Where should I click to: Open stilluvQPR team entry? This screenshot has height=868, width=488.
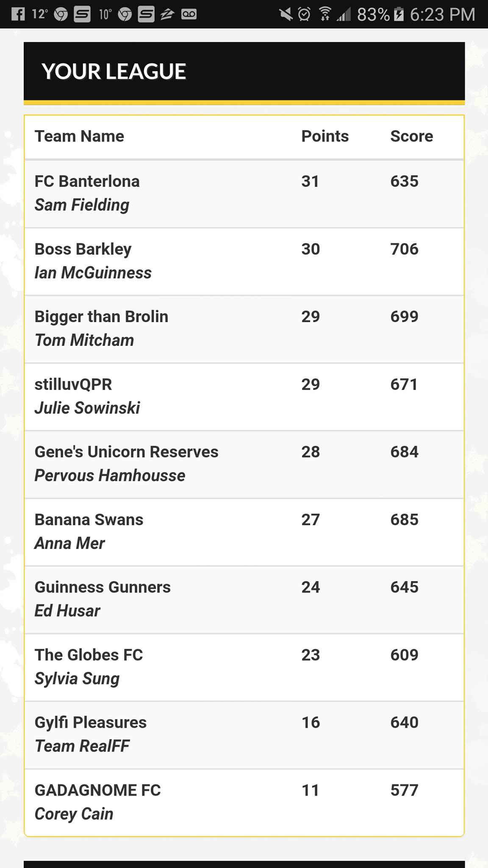click(x=73, y=384)
